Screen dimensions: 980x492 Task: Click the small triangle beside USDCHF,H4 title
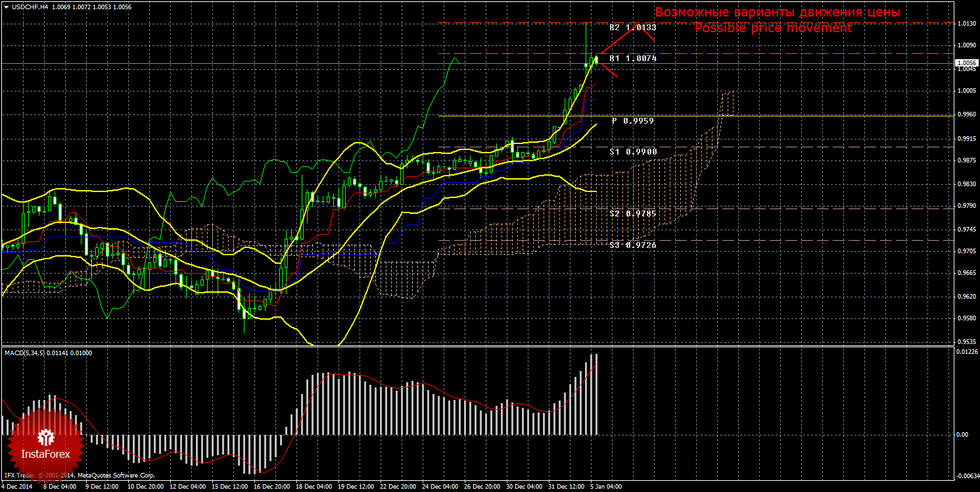click(6, 7)
